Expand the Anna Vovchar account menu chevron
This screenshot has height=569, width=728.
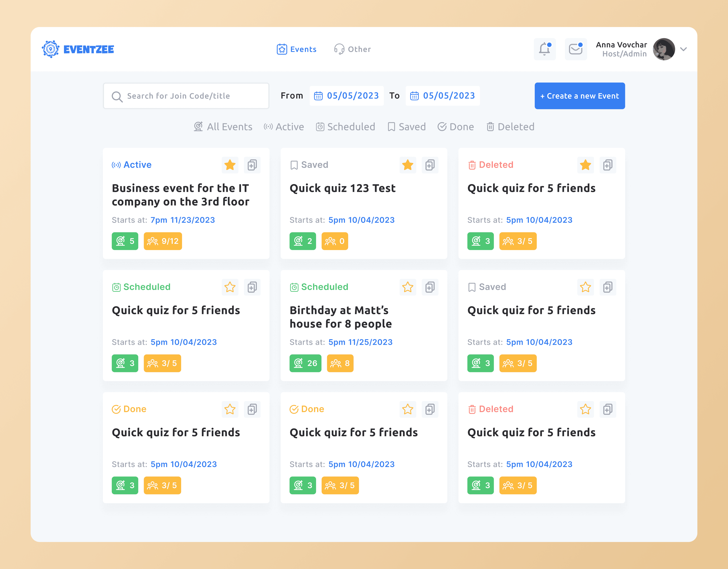684,49
